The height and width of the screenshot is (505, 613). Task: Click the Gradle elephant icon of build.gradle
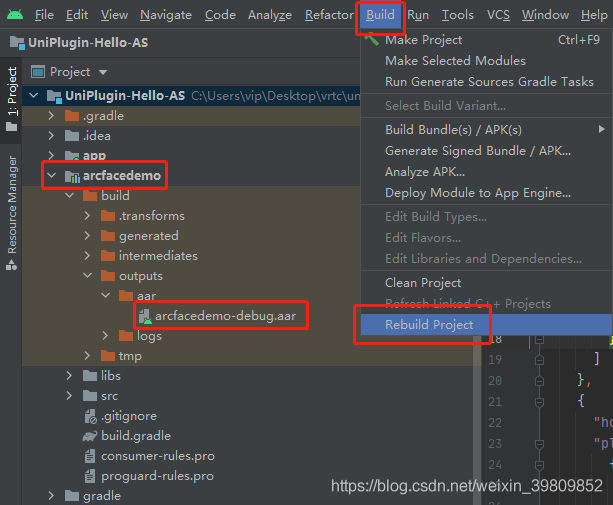tap(90, 436)
